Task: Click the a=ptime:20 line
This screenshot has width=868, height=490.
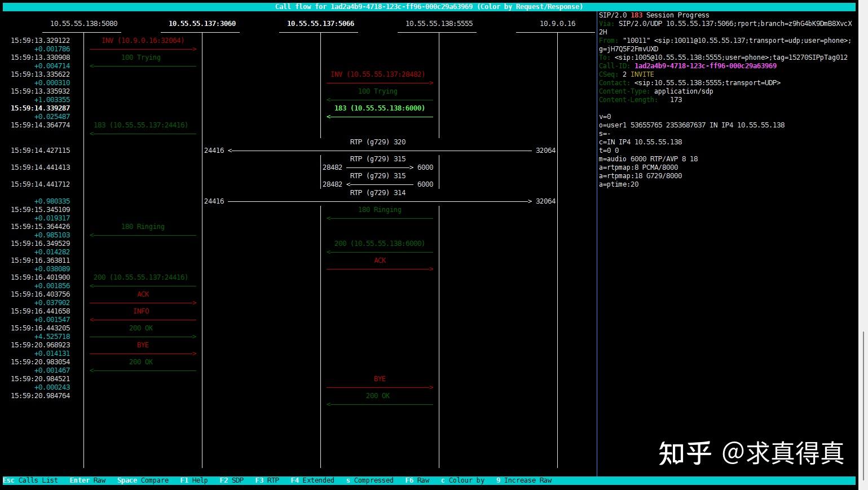Action: pyautogui.click(x=619, y=184)
